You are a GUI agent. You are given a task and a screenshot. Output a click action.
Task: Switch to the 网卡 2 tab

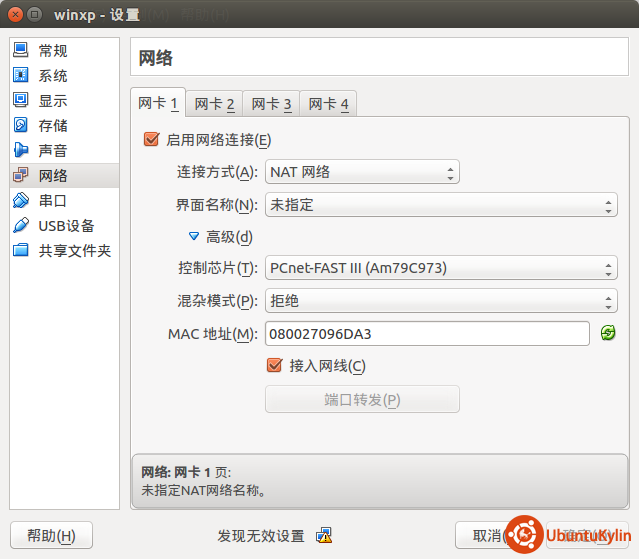(214, 104)
